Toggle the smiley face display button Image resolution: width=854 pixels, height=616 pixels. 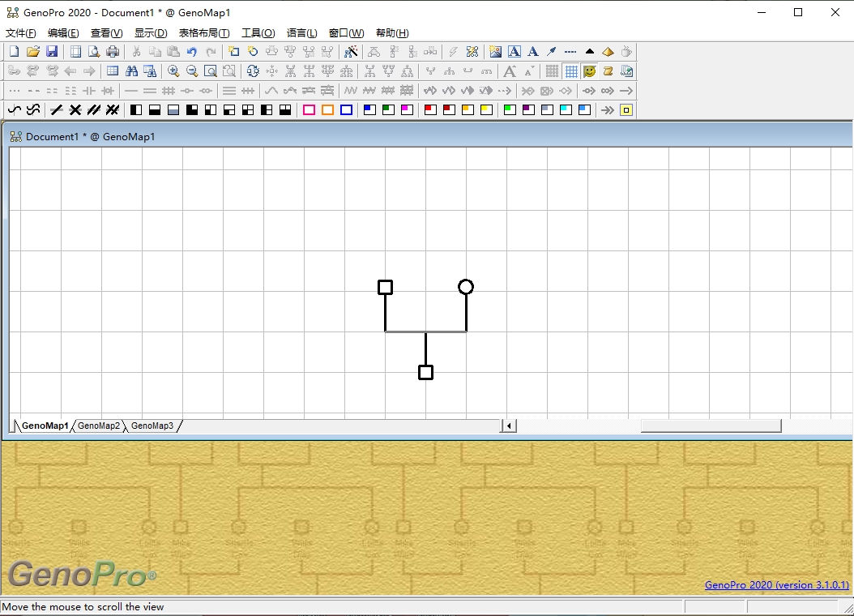(590, 71)
